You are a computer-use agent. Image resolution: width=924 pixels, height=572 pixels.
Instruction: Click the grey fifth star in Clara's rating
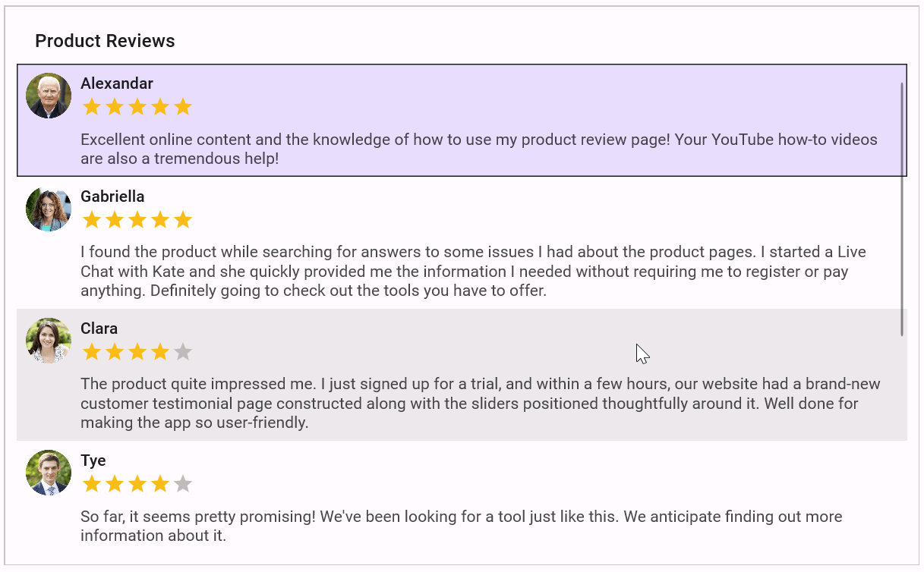[183, 352]
